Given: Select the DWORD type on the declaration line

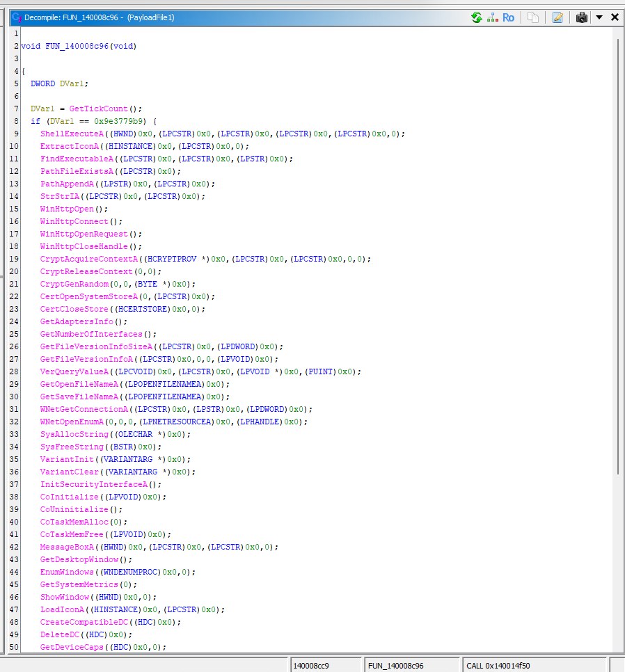Looking at the screenshot, I should [43, 83].
